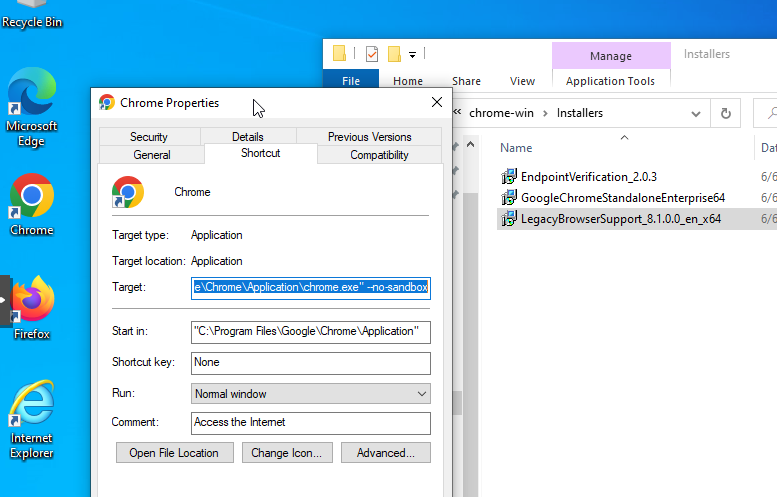Select the Microsoft Edge desktop shortcut
Screen dimensions: 777x497
click(32, 107)
